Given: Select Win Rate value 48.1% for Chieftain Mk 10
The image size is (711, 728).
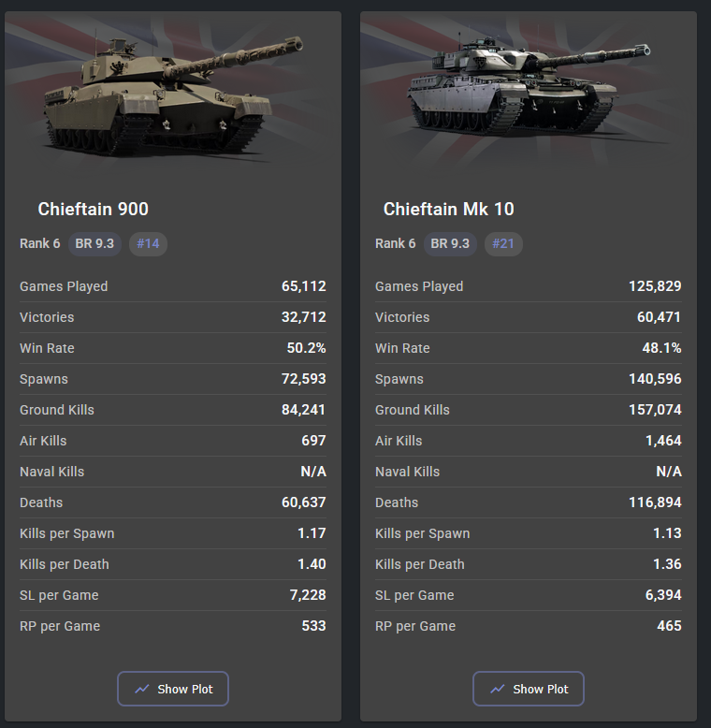Looking at the screenshot, I should [661, 348].
